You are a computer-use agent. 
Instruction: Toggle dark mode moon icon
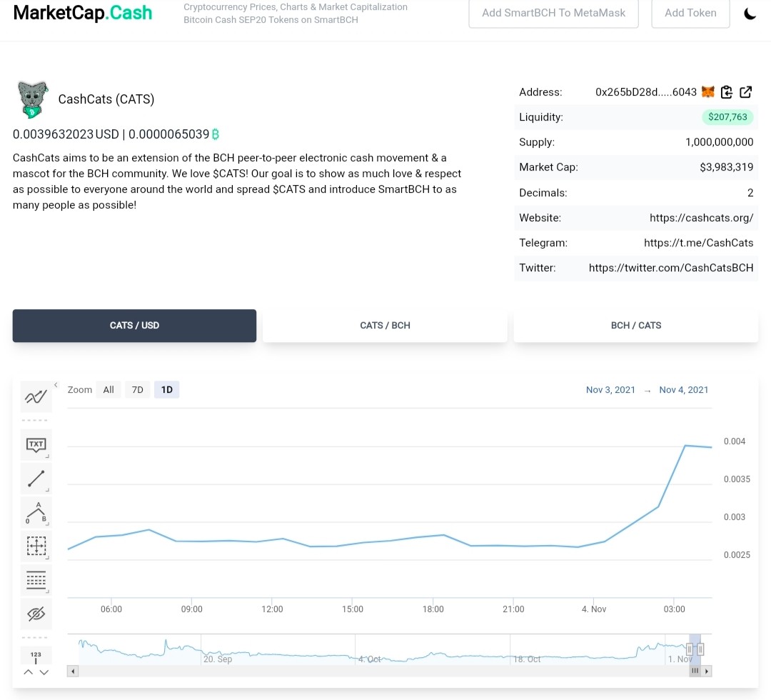[x=750, y=14]
